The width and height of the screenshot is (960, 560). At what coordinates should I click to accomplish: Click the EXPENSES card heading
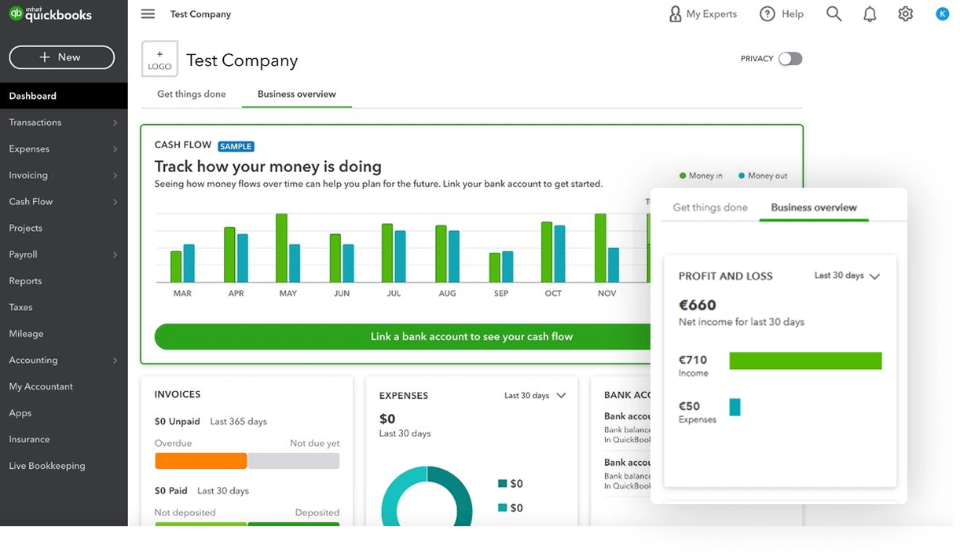pos(404,396)
